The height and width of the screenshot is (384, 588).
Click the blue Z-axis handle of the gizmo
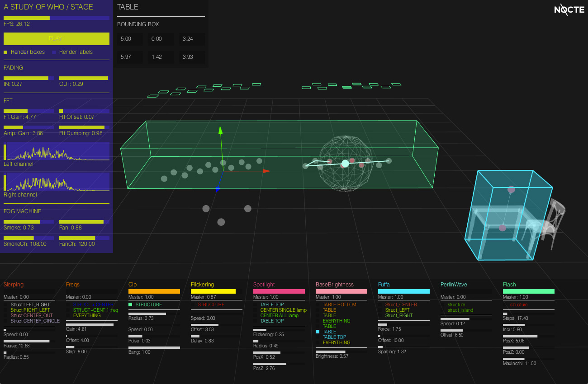(218, 189)
